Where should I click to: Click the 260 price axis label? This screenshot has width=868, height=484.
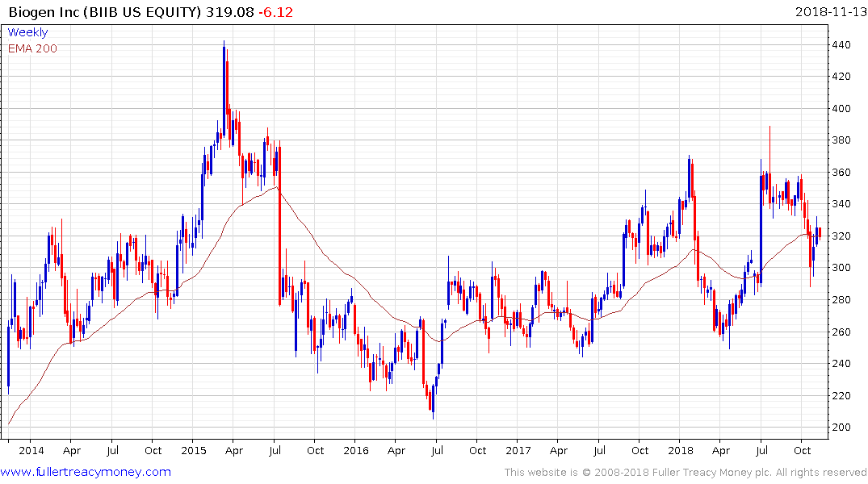(841, 332)
